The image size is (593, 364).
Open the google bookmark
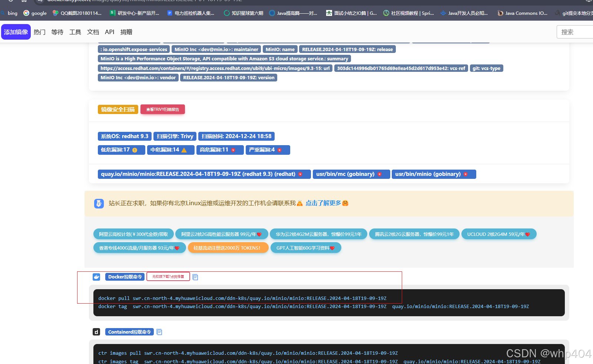[35, 13]
